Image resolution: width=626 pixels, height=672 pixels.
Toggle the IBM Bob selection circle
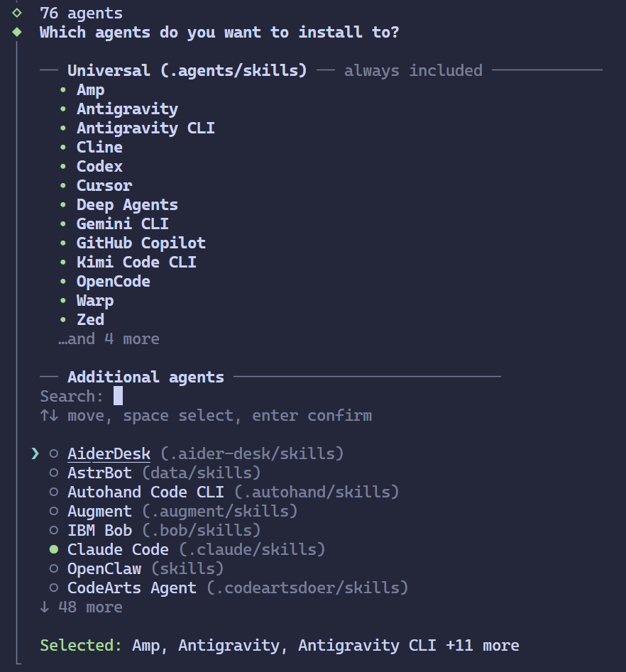pos(54,530)
